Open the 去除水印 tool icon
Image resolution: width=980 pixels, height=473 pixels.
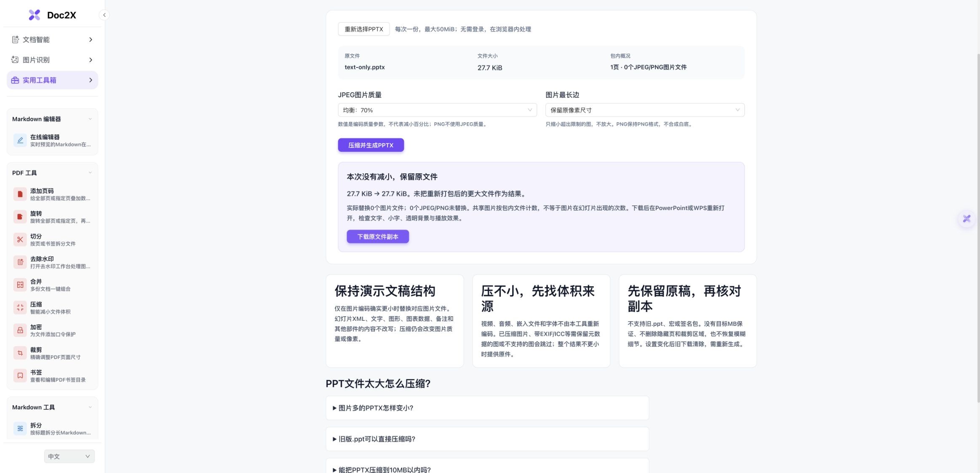pos(20,262)
